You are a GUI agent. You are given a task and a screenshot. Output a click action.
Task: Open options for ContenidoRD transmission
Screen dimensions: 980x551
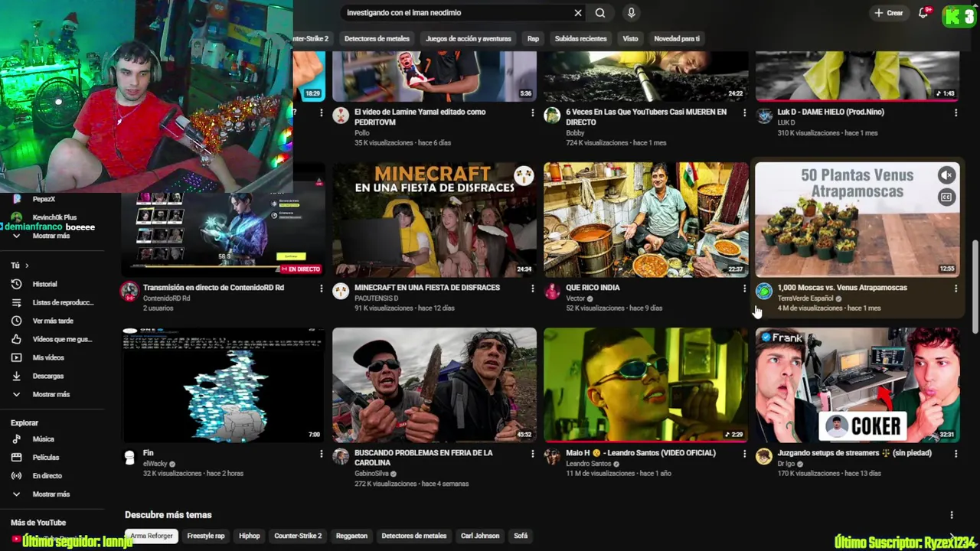pyautogui.click(x=322, y=289)
